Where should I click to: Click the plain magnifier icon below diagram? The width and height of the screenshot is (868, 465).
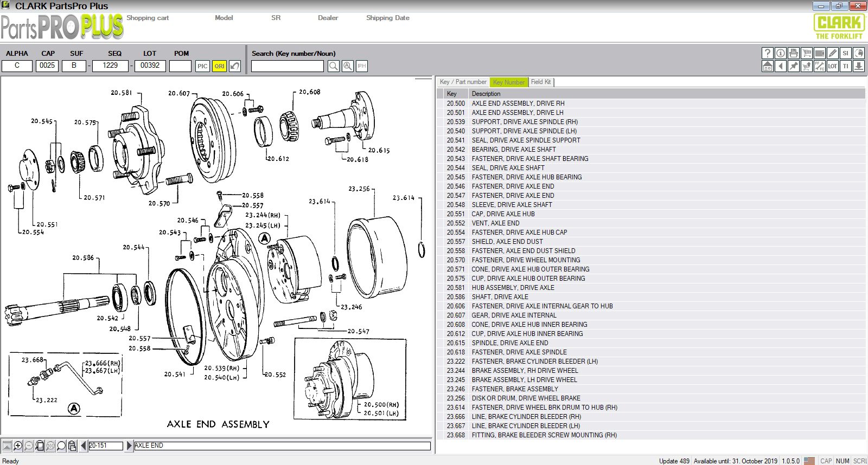coord(61,445)
